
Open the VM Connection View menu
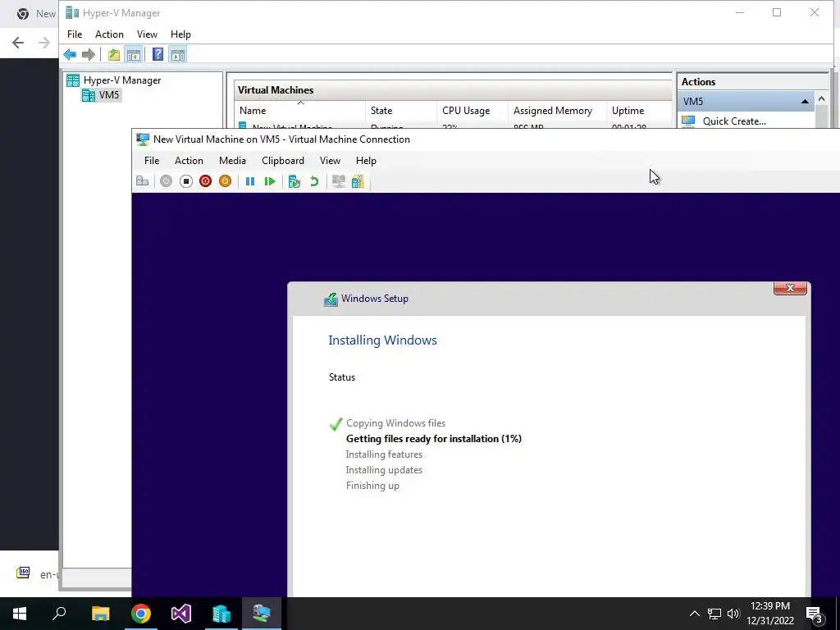330,161
